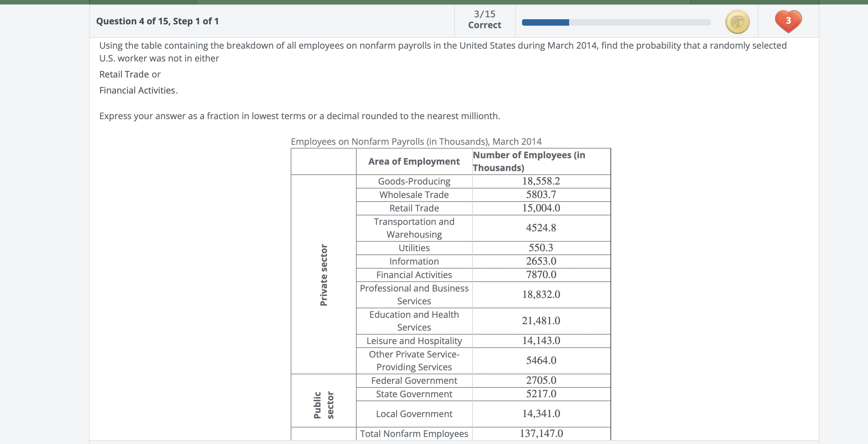
Task: Click the 7870.0 Financial Activities value
Action: [541, 275]
